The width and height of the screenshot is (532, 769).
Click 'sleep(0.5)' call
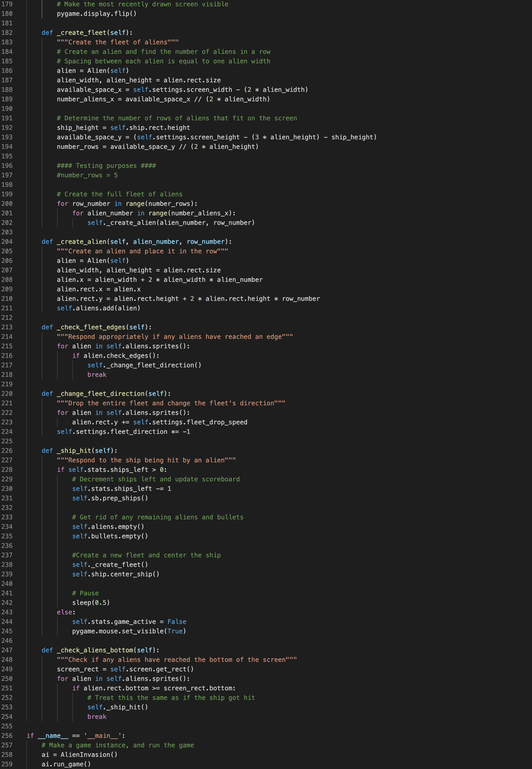91,603
